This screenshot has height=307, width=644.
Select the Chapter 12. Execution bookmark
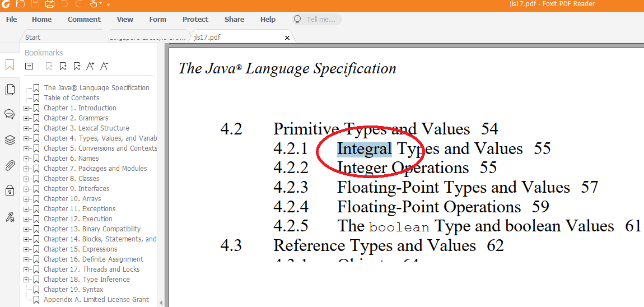pos(78,218)
